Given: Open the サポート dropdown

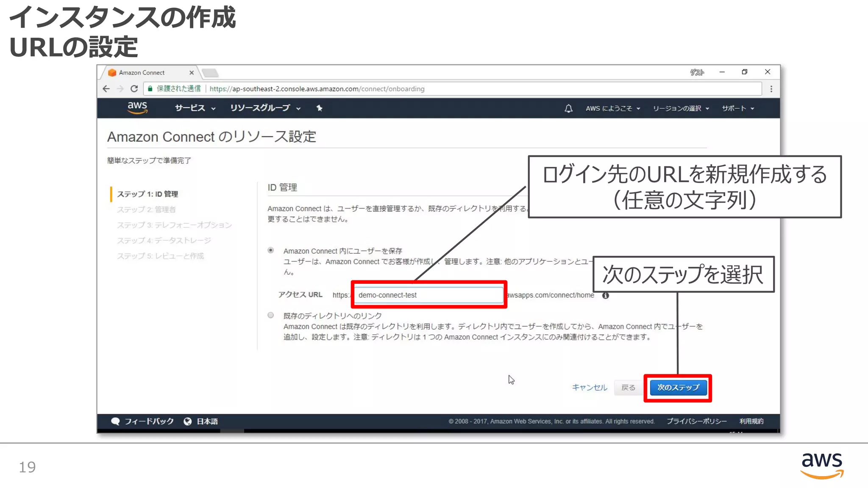Looking at the screenshot, I should click(x=738, y=108).
